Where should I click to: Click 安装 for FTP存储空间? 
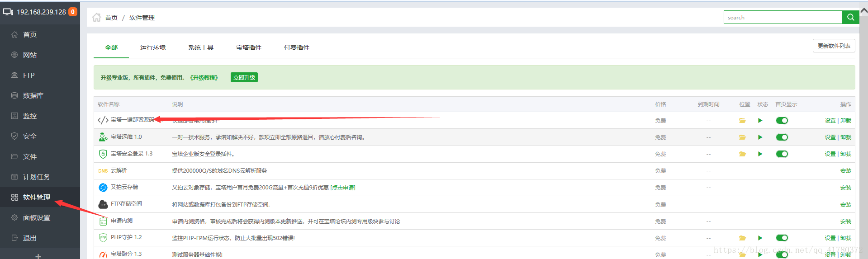pyautogui.click(x=846, y=205)
